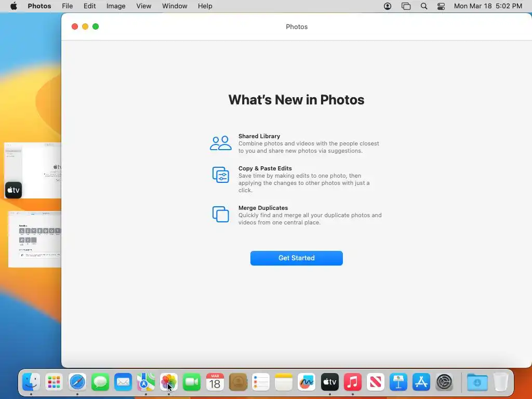The width and height of the screenshot is (532, 399).
Task: Open the Image menu
Action: 116,6
